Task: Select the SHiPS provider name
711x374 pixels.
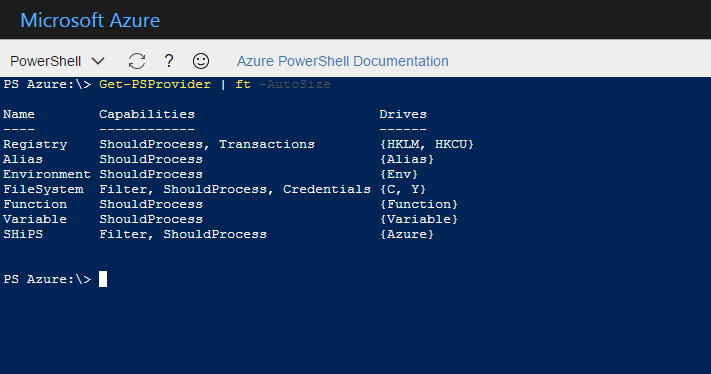Action: (23, 234)
